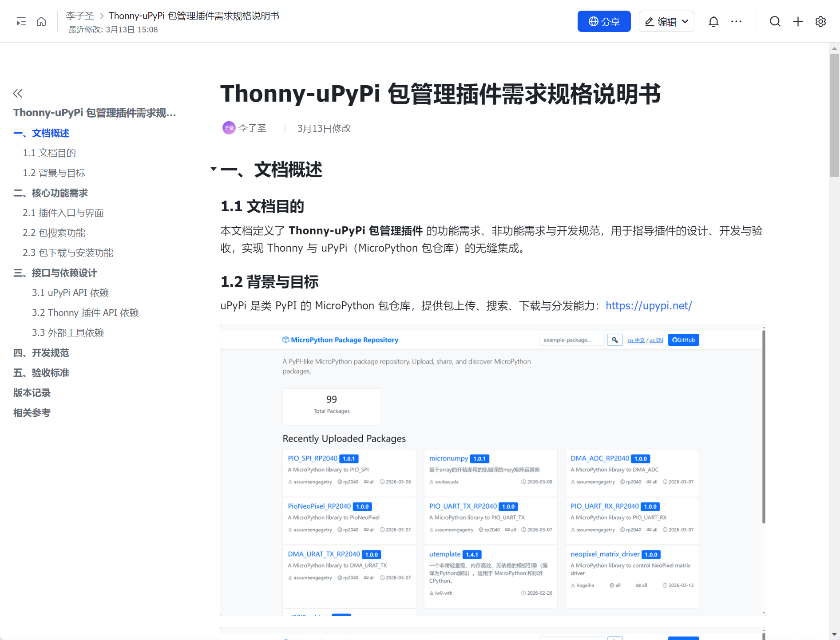Click the outline document title at top

pos(95,113)
